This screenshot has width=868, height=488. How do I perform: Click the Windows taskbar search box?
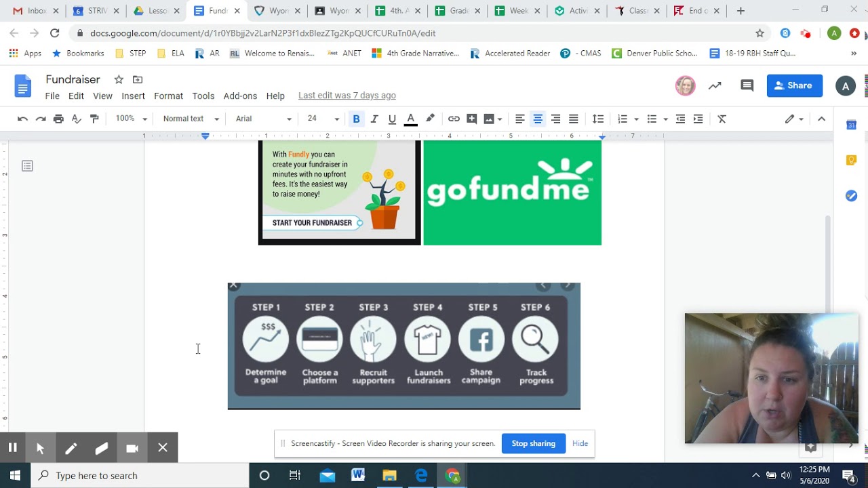[140, 476]
